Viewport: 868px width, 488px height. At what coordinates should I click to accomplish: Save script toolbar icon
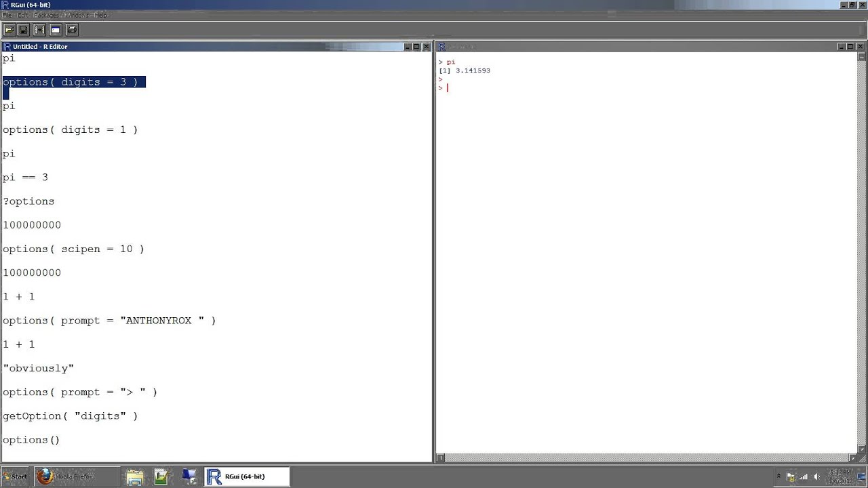pos(24,30)
